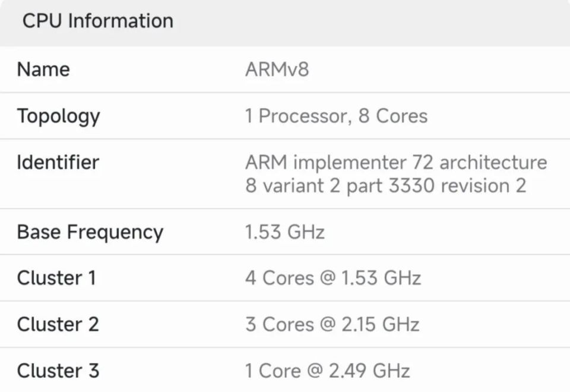Image resolution: width=570 pixels, height=392 pixels.
Task: Click the ARMv8 name value
Action: 277,69
